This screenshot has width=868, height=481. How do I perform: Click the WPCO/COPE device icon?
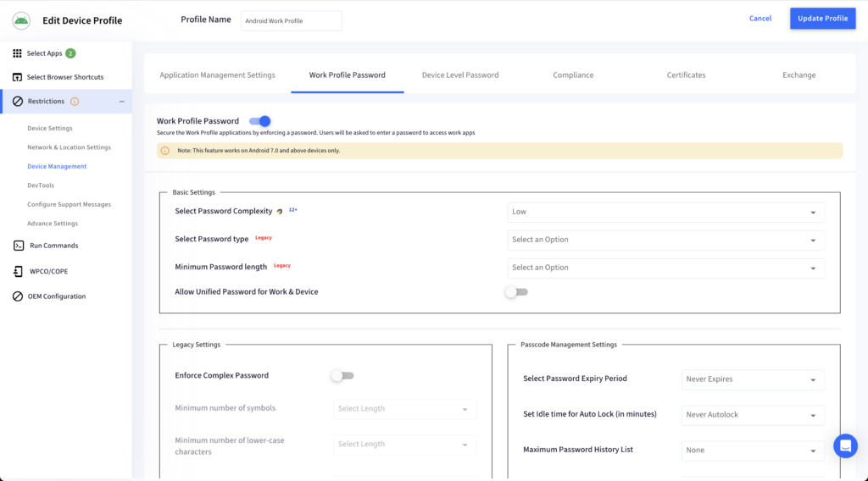(x=19, y=272)
